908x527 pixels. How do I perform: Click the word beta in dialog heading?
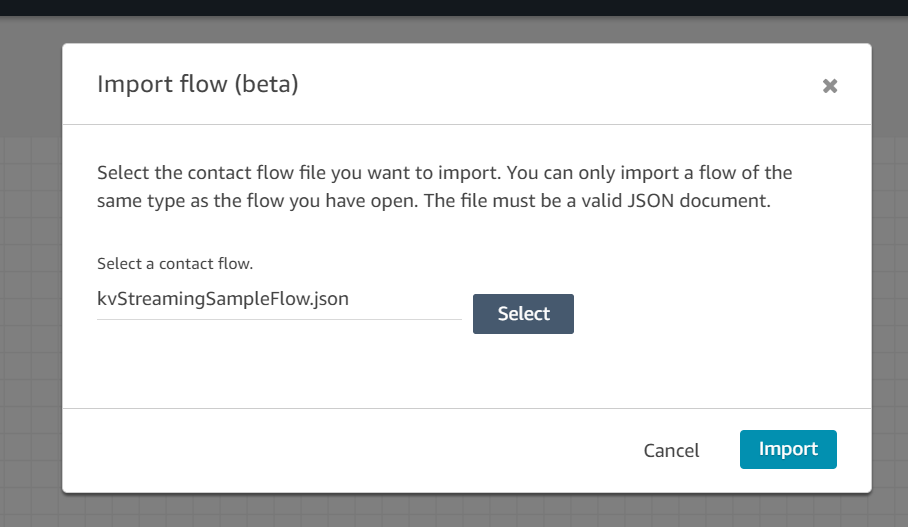(x=266, y=84)
